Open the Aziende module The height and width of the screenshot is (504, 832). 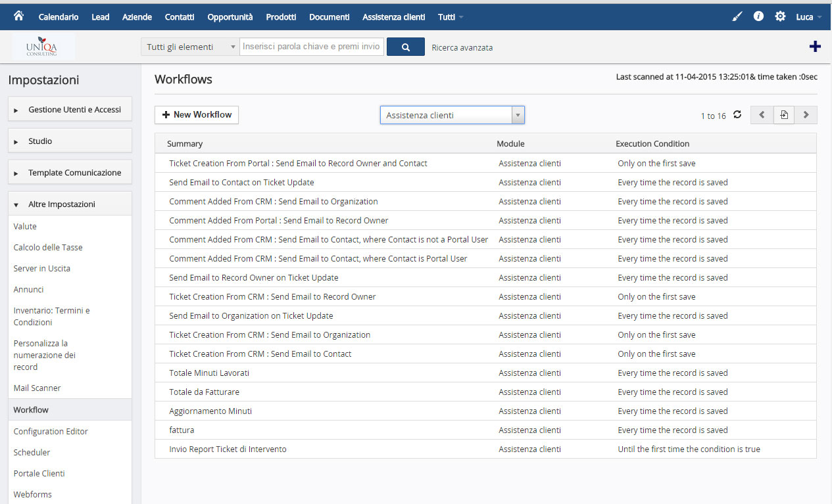137,17
